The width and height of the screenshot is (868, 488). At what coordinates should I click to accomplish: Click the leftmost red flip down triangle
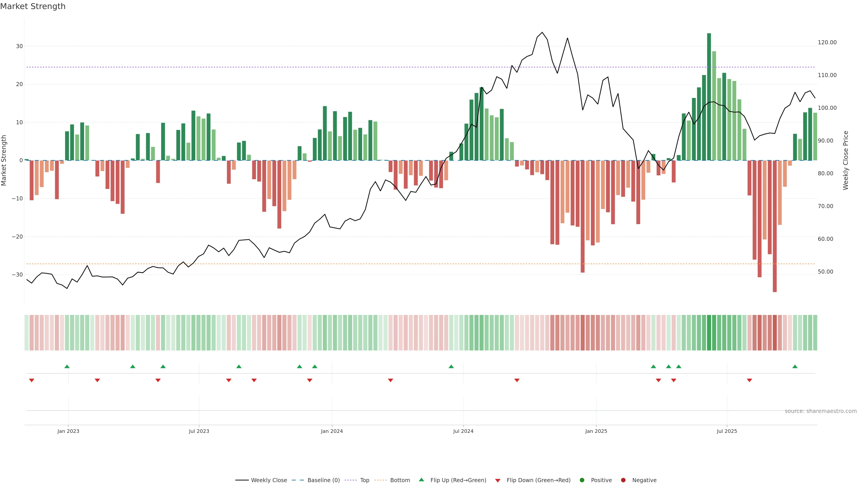tap(32, 380)
